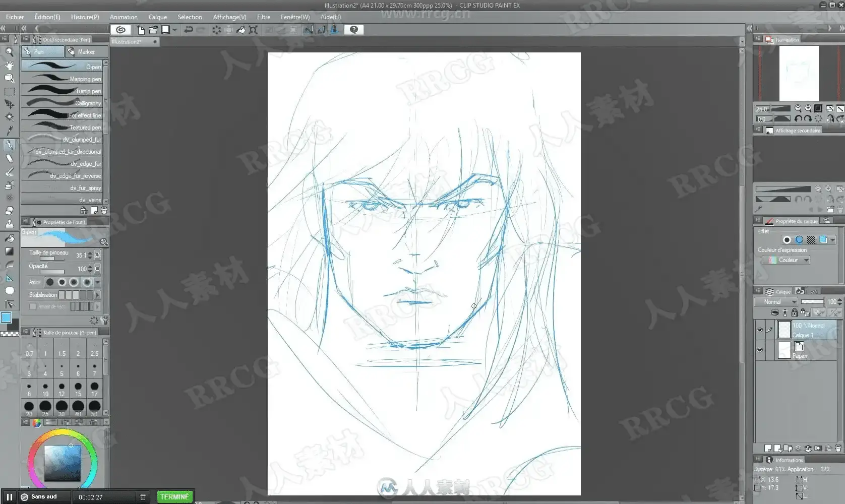Choose the Mapping pen brush

(x=62, y=79)
